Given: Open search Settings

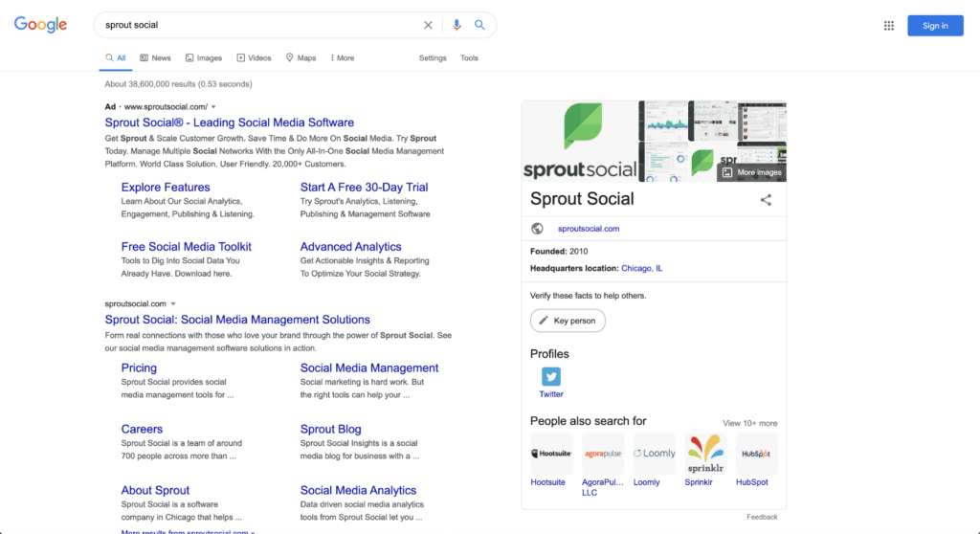Looking at the screenshot, I should click(x=433, y=58).
